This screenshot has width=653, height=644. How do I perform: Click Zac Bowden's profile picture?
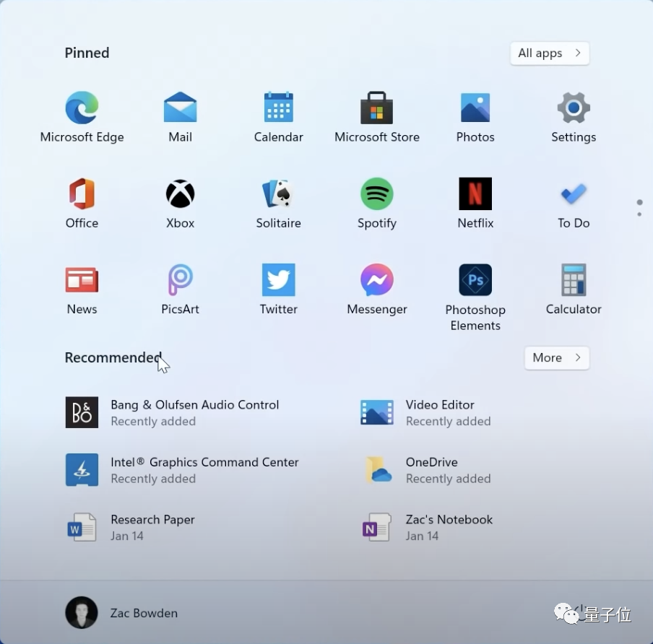(x=82, y=613)
